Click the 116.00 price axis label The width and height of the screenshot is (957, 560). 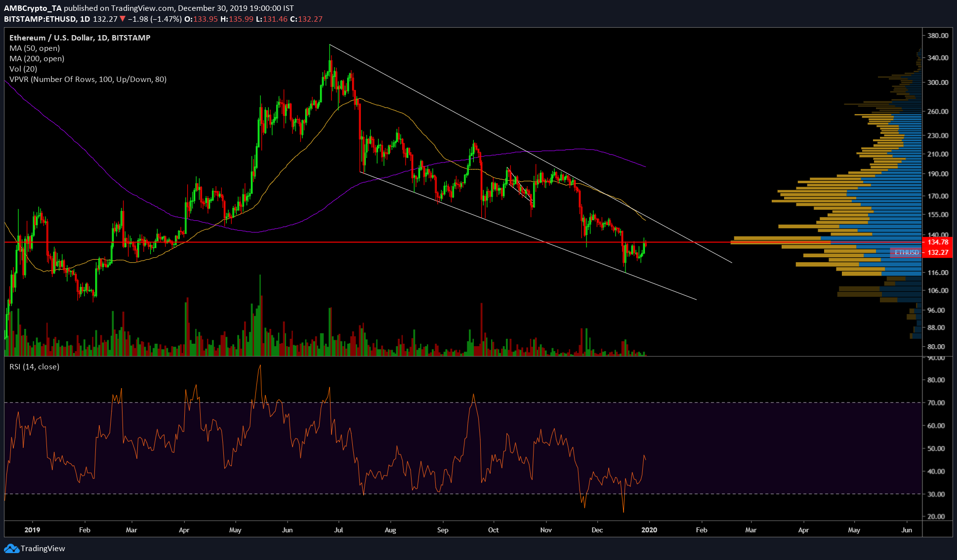click(938, 273)
